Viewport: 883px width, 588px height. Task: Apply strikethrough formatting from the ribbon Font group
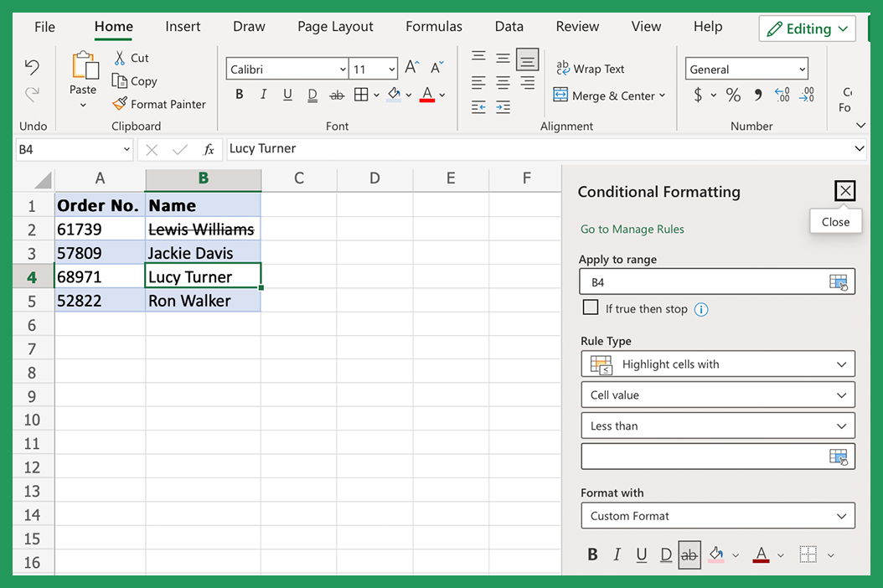[x=336, y=95]
